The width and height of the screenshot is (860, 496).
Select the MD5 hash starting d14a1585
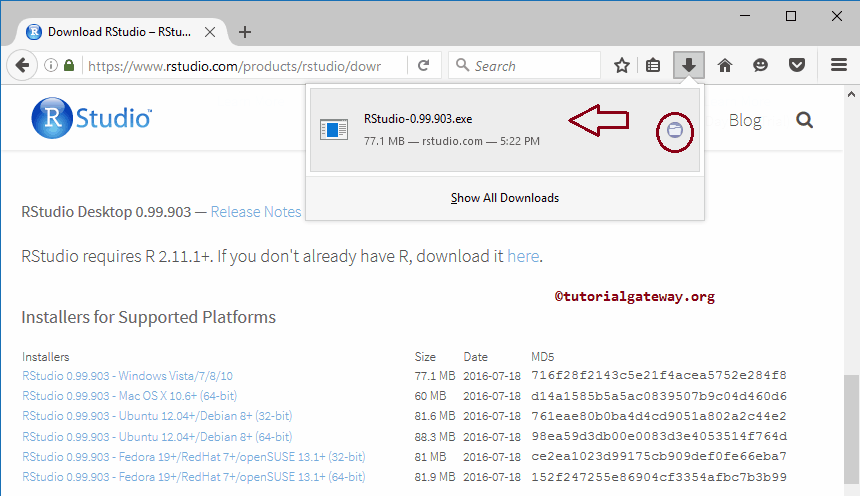[x=659, y=396]
